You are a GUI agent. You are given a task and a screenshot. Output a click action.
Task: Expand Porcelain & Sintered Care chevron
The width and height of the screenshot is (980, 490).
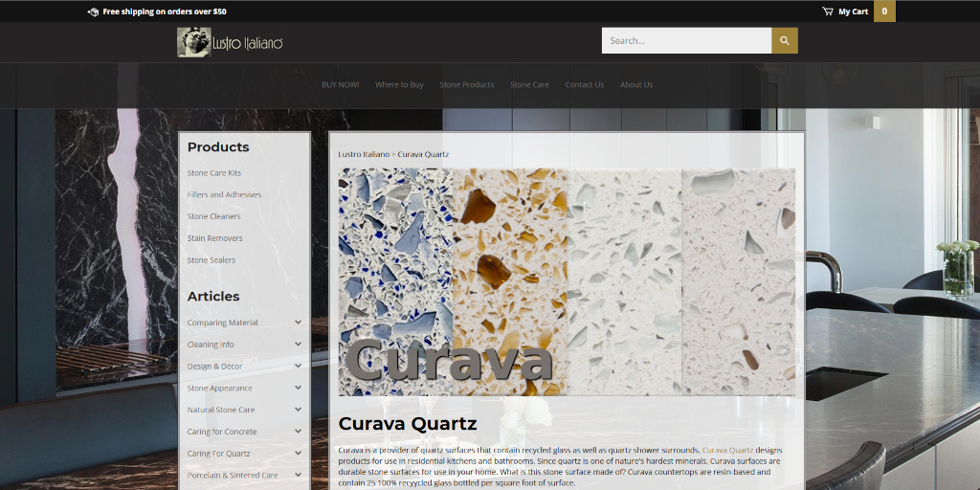pos(299,475)
